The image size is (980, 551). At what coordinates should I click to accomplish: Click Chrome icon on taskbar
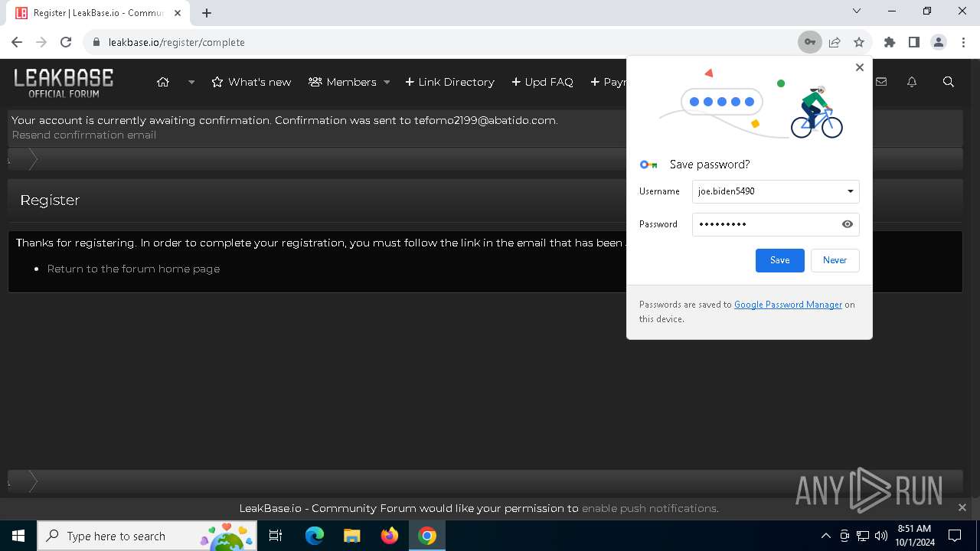427,536
